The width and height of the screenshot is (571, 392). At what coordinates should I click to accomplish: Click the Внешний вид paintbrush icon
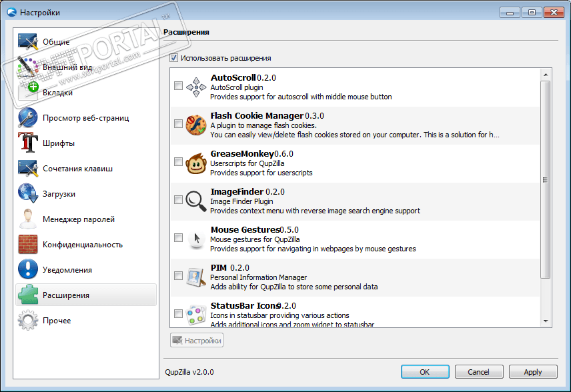(27, 67)
